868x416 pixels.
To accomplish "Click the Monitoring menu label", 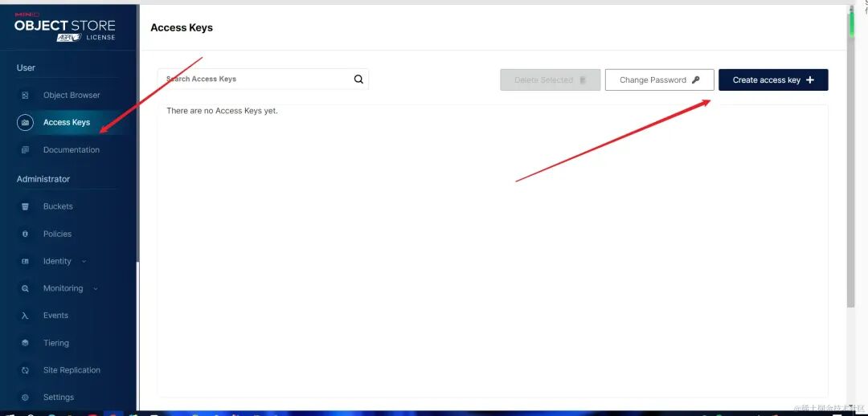I will click(63, 288).
